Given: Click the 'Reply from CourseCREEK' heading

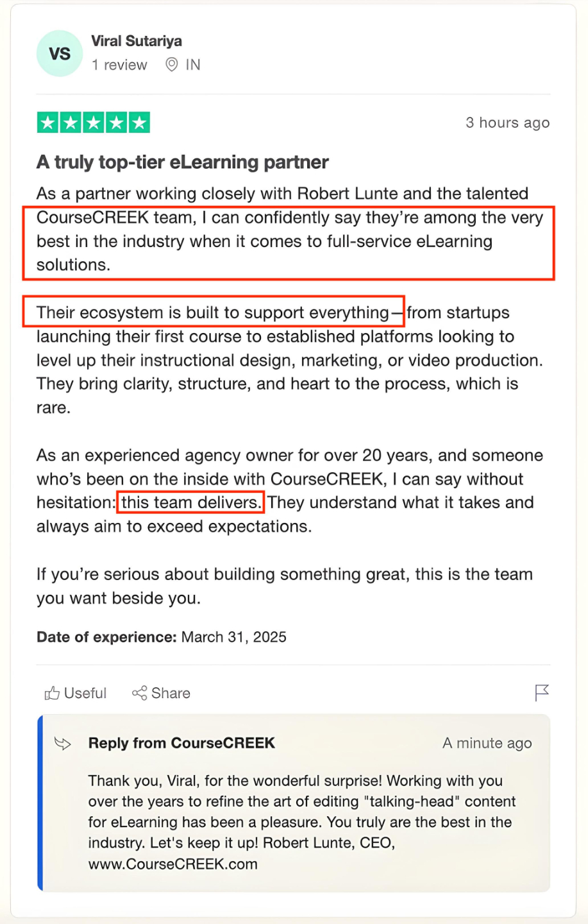Looking at the screenshot, I should coord(181,743).
